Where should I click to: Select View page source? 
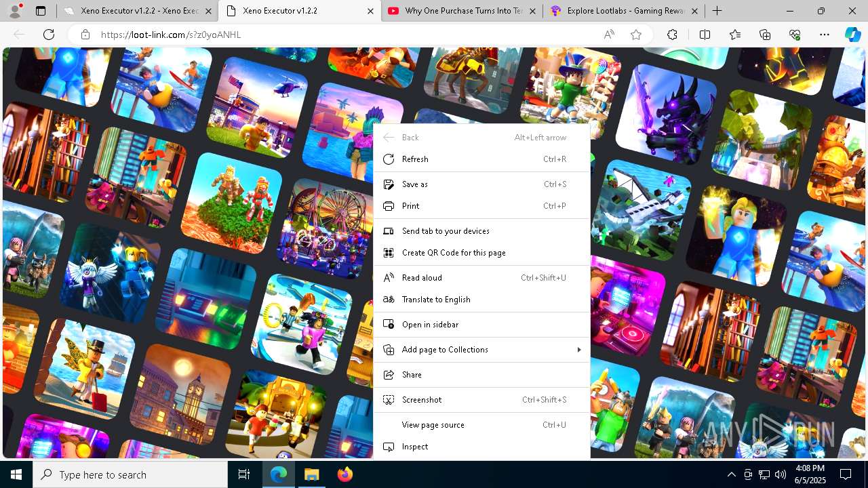click(481, 425)
